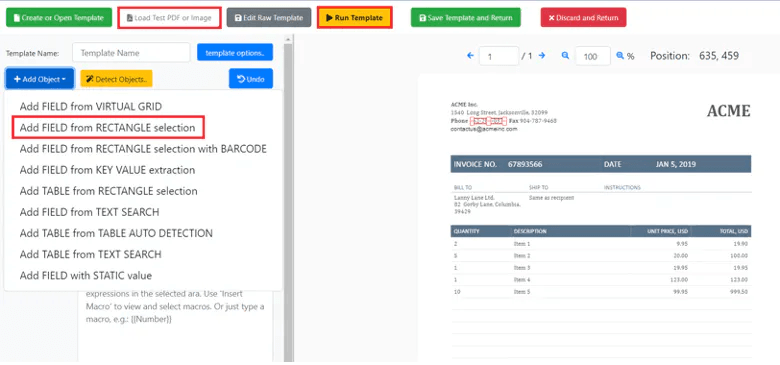
Task: Toggle the Add Object dropdown
Action: (x=40, y=79)
